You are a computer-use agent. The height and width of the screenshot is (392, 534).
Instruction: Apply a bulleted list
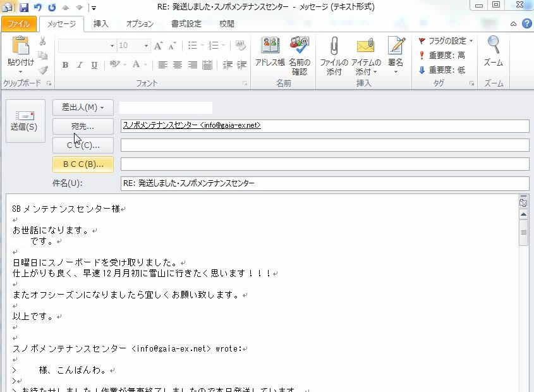click(x=192, y=46)
